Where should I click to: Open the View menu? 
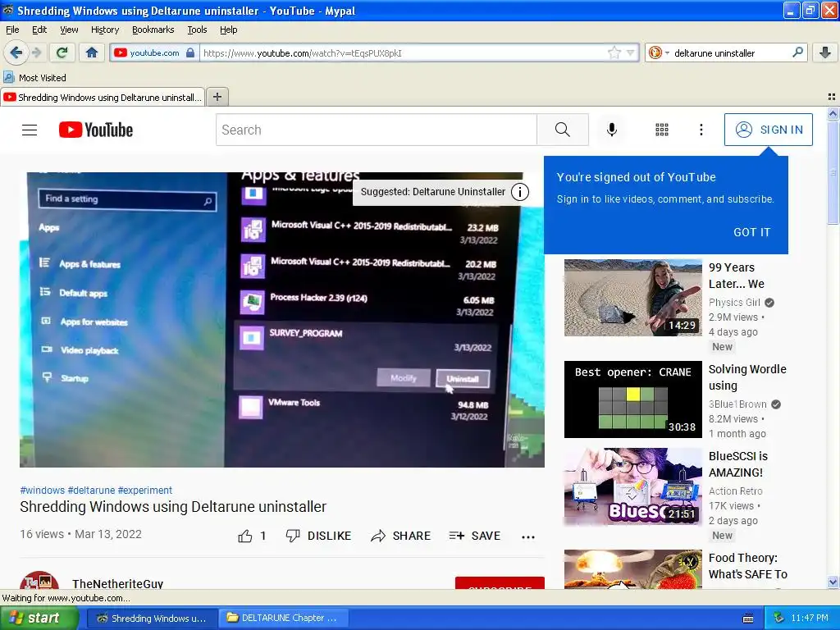(69, 30)
